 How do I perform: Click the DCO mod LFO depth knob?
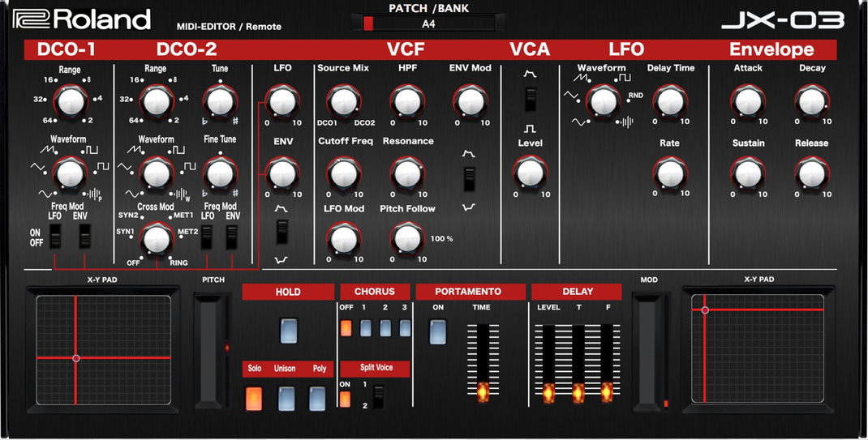[x=282, y=102]
